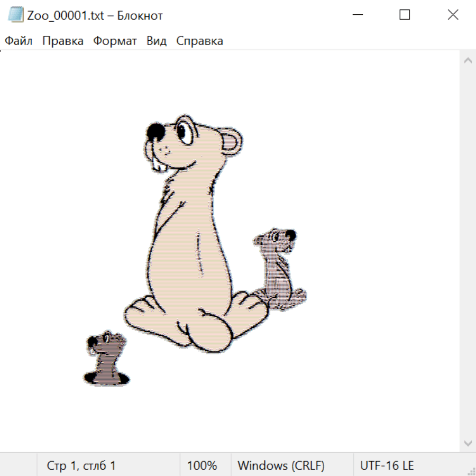Screen dimensions: 476x476
Task: Click the 100% zoom level in status bar
Action: point(202,465)
